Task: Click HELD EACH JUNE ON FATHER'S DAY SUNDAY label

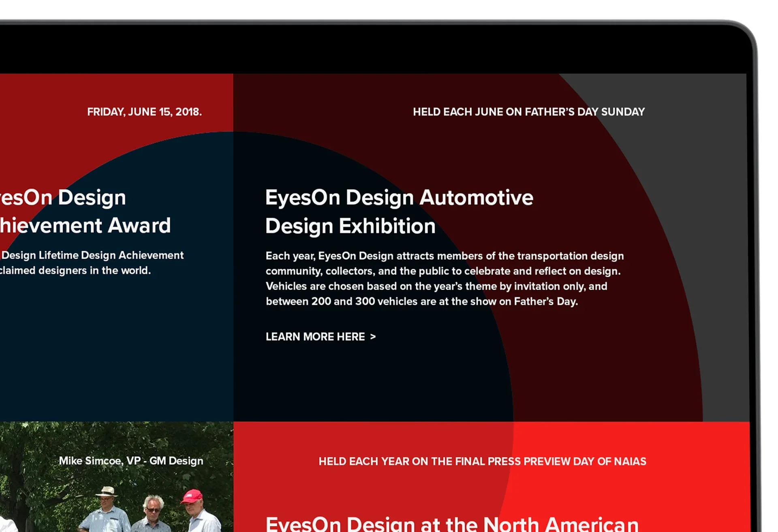Action: [528, 112]
